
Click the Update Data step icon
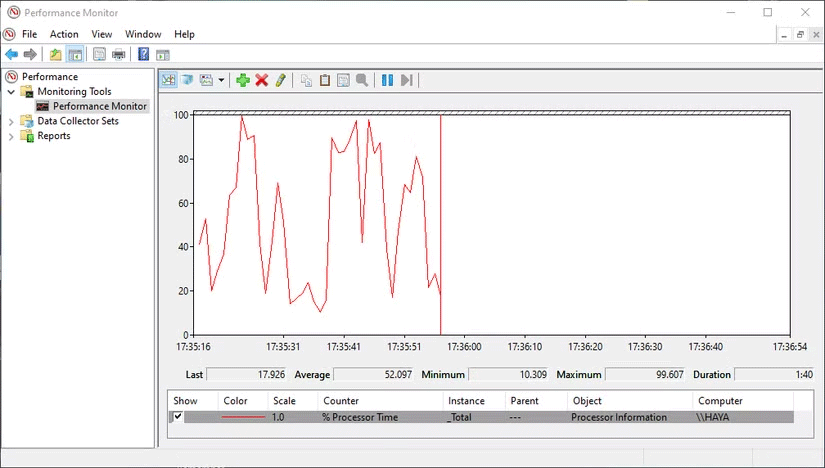406,80
